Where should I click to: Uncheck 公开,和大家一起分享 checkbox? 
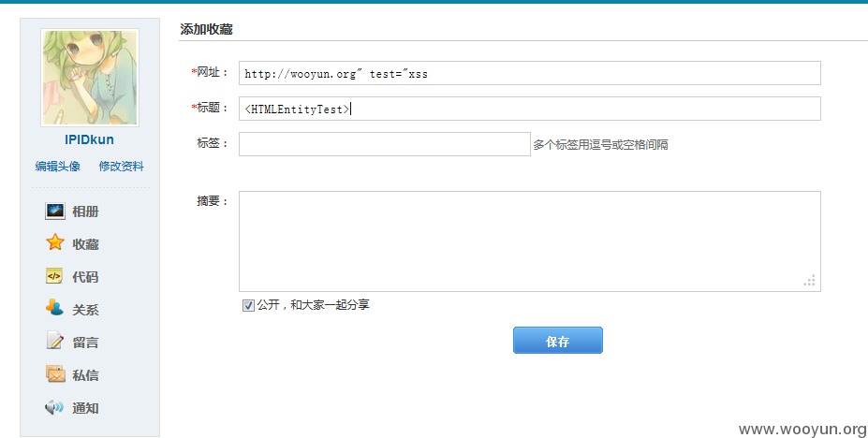tap(248, 305)
